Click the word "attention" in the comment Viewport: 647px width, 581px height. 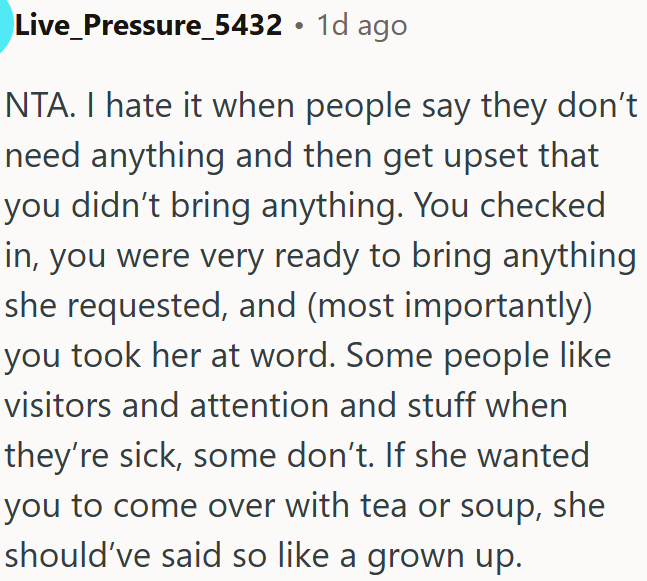coord(259,406)
